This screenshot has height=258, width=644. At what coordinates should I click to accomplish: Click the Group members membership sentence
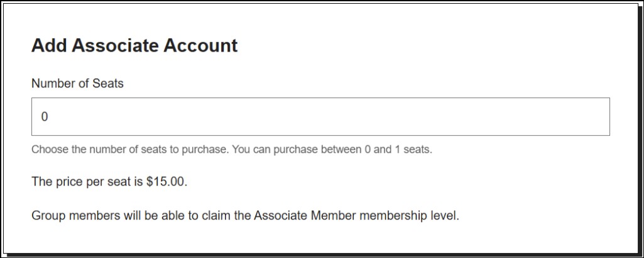[245, 216]
